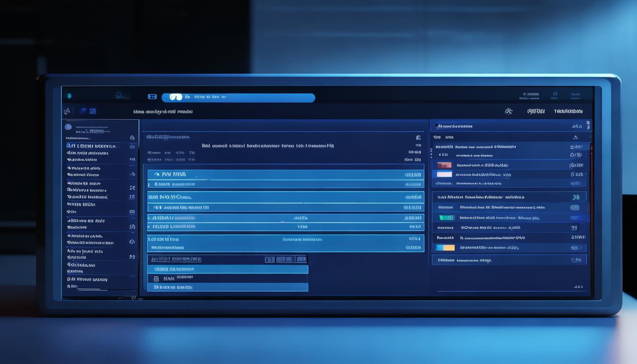The width and height of the screenshot is (637, 364).
Task: Click the pill badge on the right panel's lower section first row
Action: tap(574, 208)
